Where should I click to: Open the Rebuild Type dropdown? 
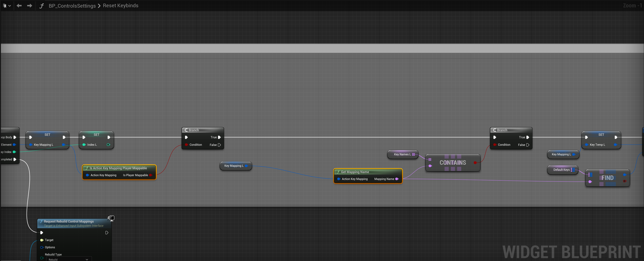click(69, 259)
